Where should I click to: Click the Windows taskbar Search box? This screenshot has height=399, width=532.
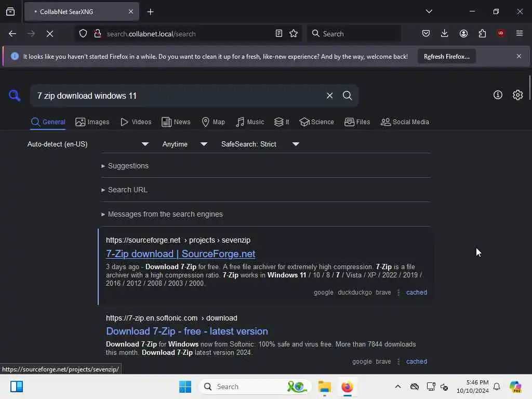(x=256, y=387)
